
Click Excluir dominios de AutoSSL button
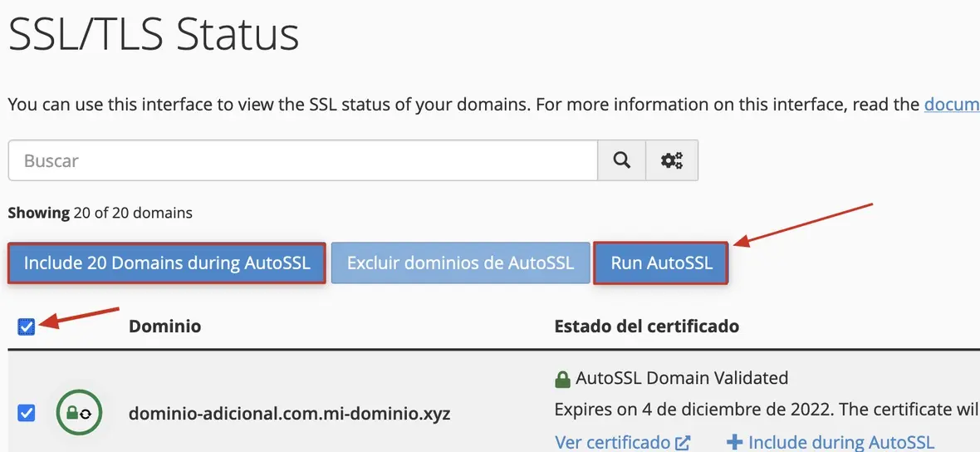461,263
